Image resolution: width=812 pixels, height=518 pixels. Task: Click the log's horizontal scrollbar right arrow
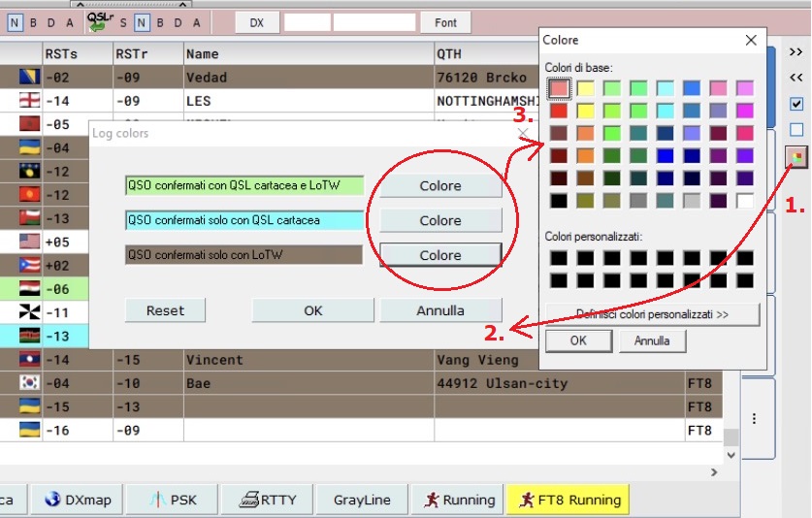coord(714,471)
